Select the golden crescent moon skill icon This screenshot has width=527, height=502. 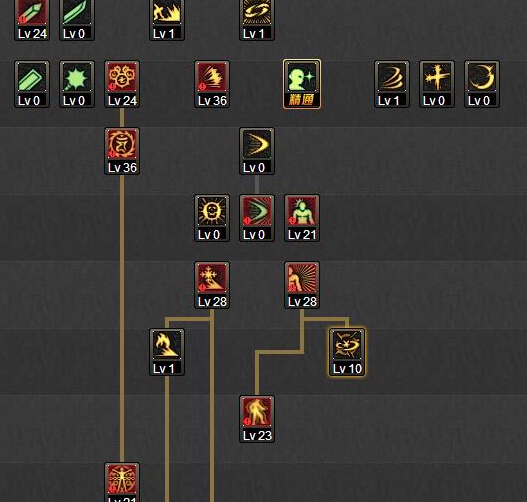click(x=482, y=84)
